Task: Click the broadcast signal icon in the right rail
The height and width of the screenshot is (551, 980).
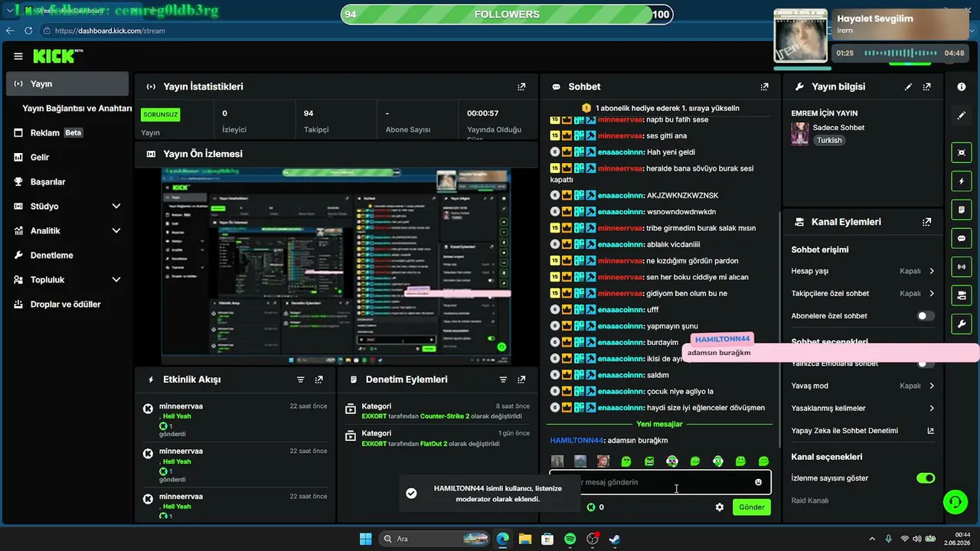Action: (962, 266)
